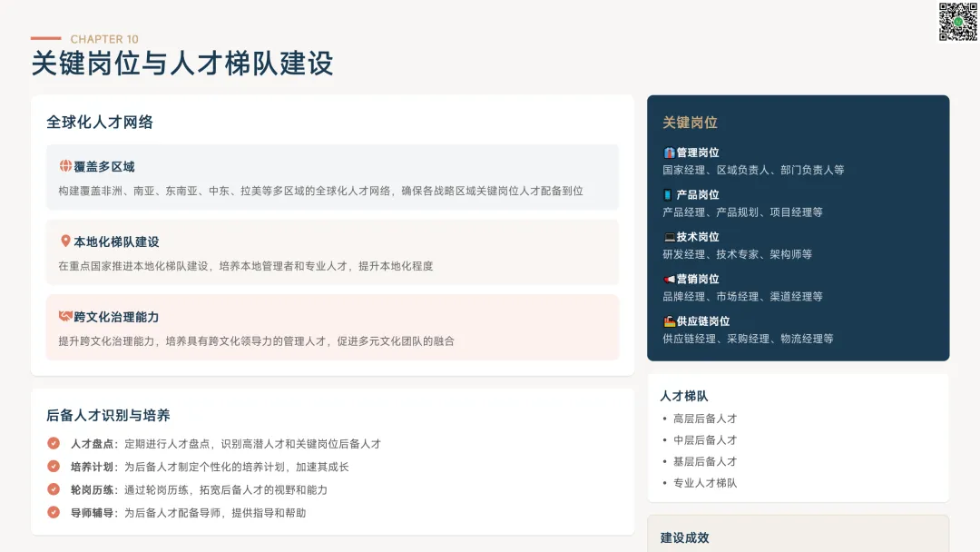Click the check icon beside 轮岗历练
Screen dimensions: 980x552
pos(54,489)
